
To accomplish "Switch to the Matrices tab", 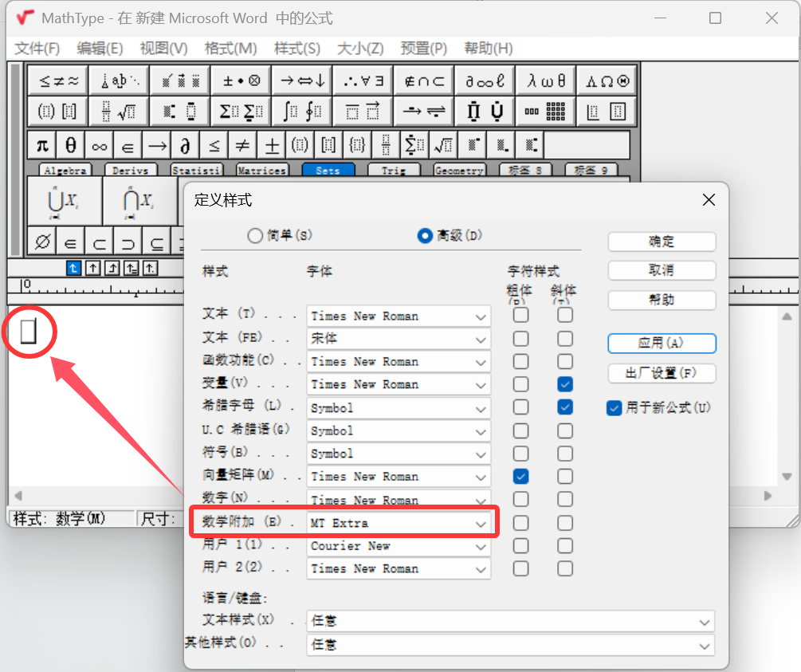I will tap(262, 170).
